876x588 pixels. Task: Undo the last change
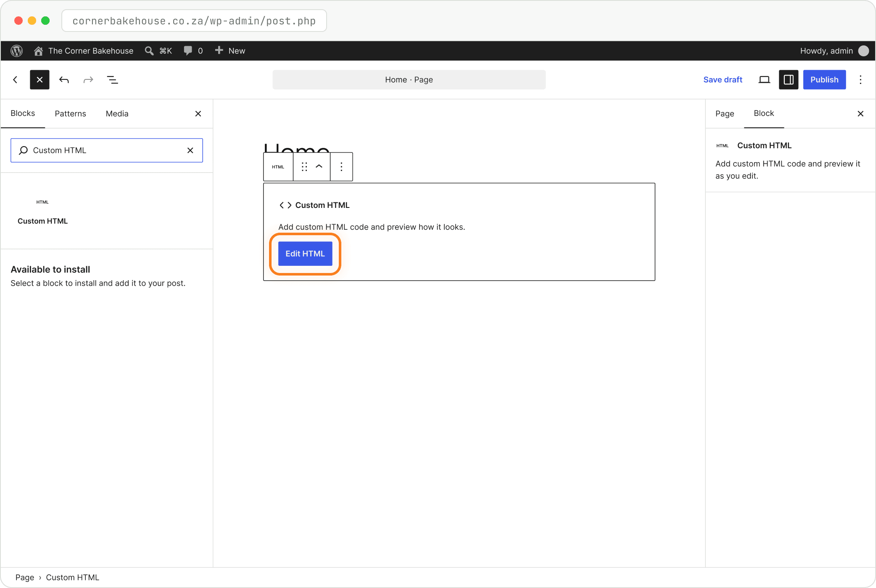point(64,80)
